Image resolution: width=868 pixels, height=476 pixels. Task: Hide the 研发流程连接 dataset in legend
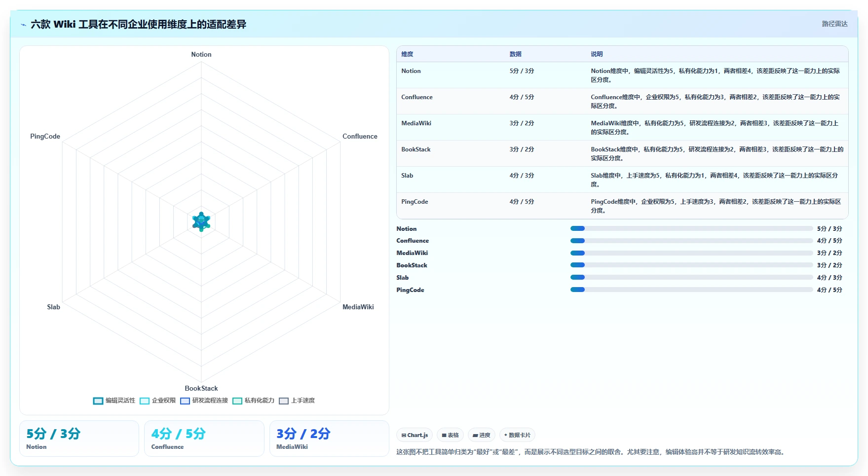[x=204, y=401]
